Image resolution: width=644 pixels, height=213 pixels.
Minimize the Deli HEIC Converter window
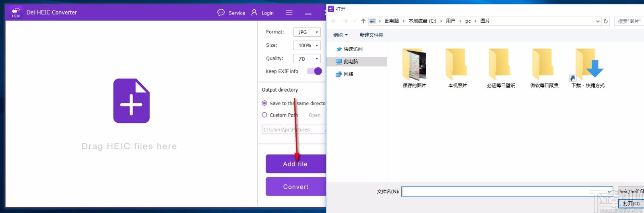coord(308,14)
